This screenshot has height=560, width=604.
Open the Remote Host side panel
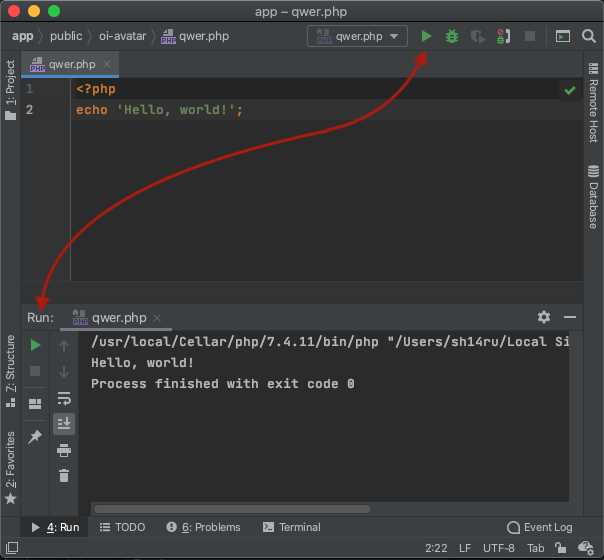(593, 102)
